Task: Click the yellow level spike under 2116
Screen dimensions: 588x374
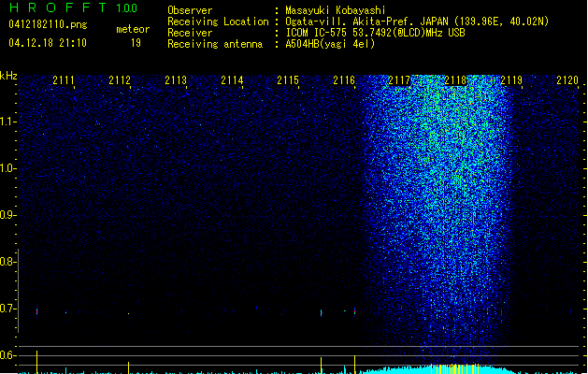Action: 354,365
